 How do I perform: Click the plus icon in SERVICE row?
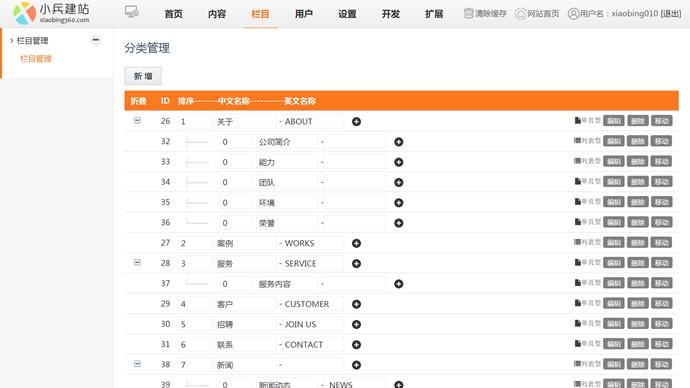click(356, 264)
